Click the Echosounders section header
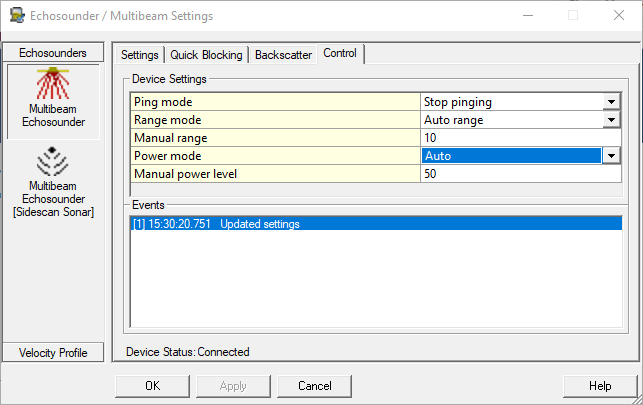 click(53, 52)
